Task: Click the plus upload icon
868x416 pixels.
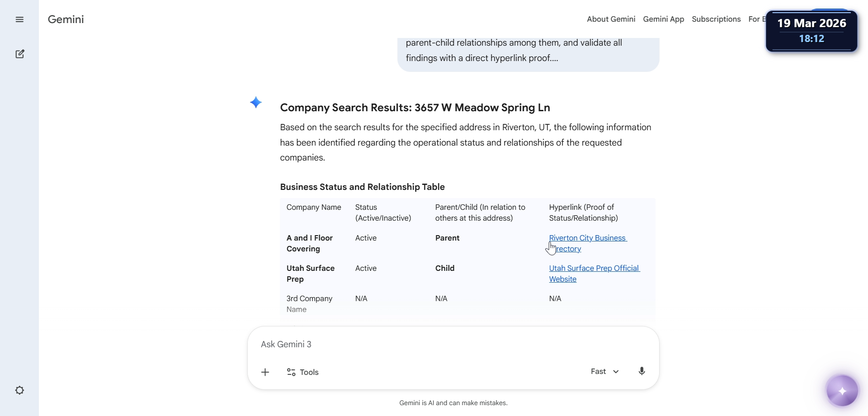Action: click(265, 372)
